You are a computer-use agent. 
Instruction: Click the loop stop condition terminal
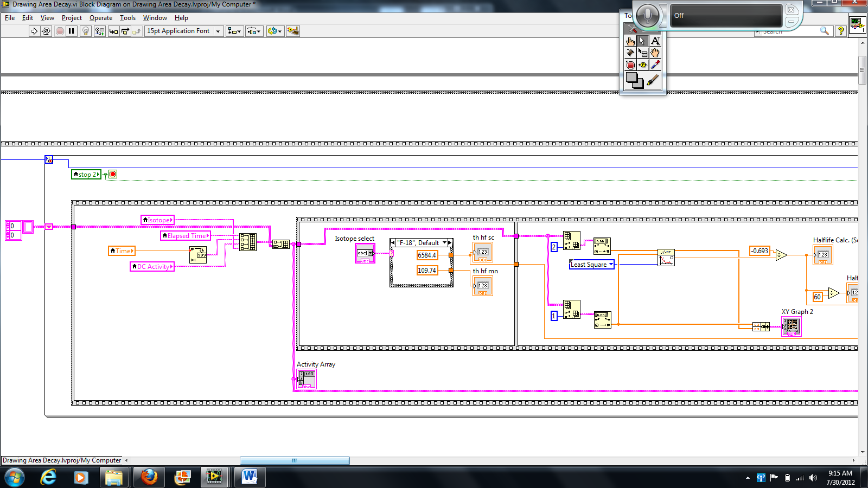point(113,175)
